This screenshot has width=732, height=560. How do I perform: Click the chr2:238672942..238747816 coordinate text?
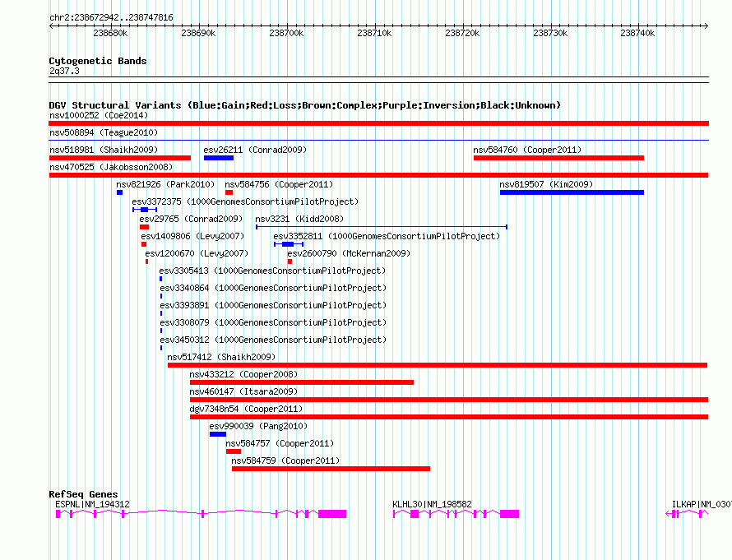pyautogui.click(x=111, y=17)
